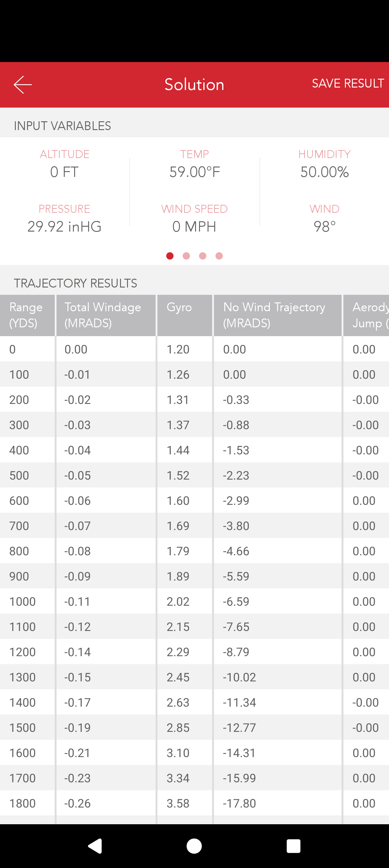The image size is (389, 868).
Task: Select the second page indicator dot
Action: click(x=186, y=256)
